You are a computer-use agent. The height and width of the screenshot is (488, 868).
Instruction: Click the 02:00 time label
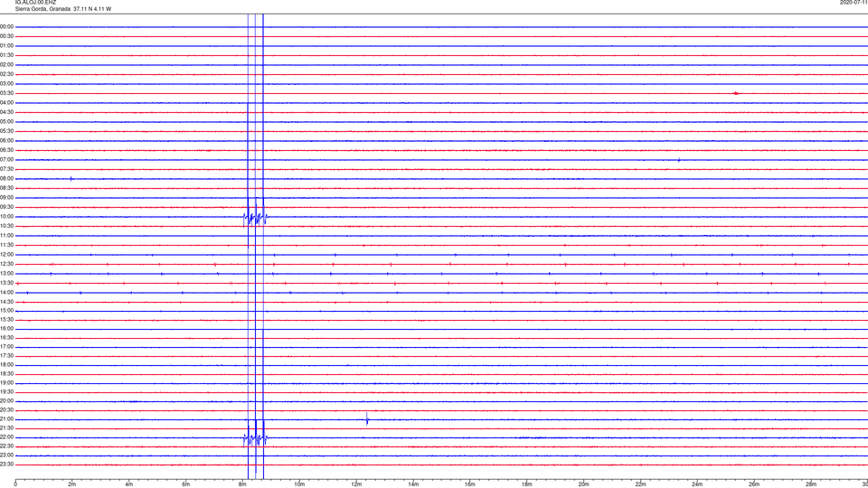pos(7,64)
